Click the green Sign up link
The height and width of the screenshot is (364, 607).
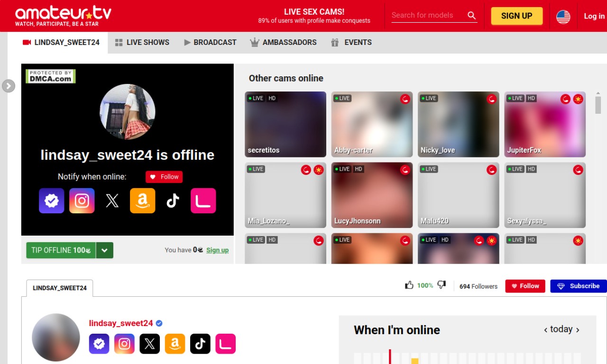point(217,250)
